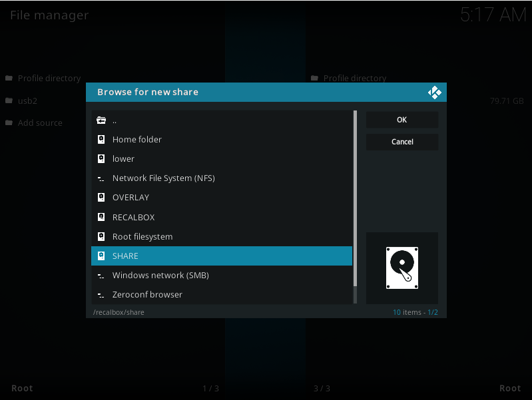Open Windows network (SMB)
The image size is (532, 400).
pyautogui.click(x=222, y=275)
